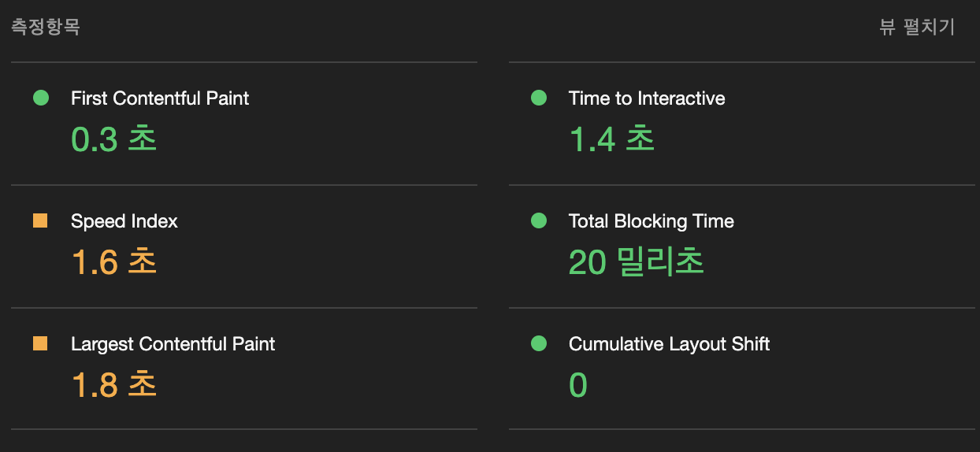Click green circle icon beside Cumulative Layout Shift

(x=539, y=344)
